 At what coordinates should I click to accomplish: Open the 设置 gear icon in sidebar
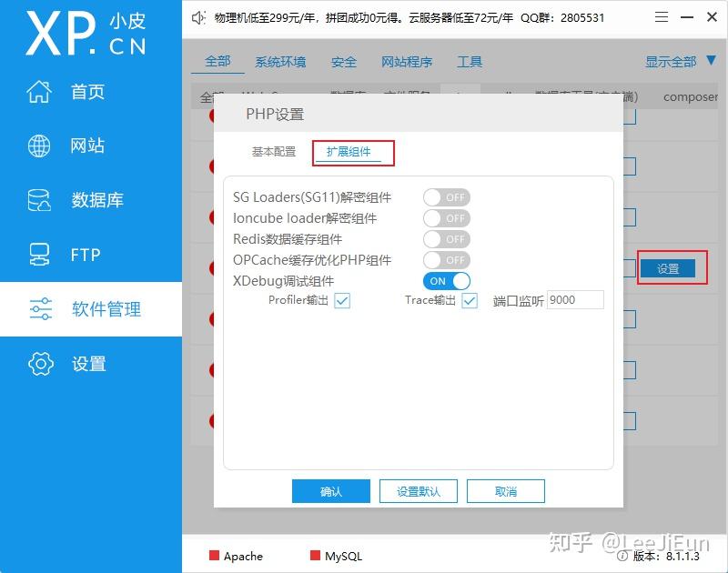point(41,363)
